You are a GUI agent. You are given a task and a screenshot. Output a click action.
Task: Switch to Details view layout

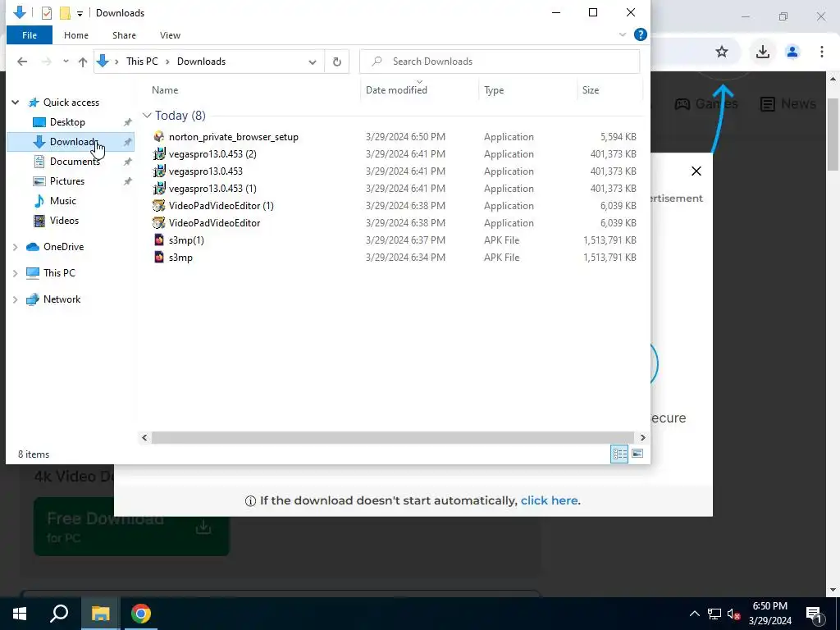(620, 454)
